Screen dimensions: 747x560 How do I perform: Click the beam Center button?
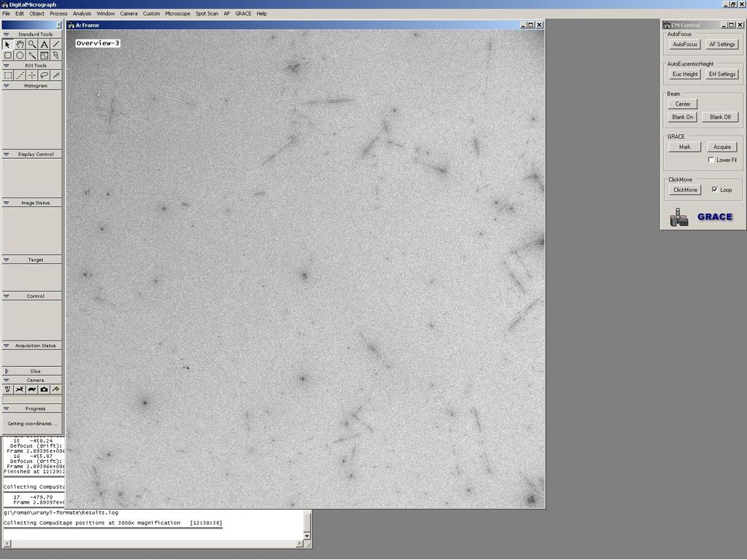tap(683, 104)
